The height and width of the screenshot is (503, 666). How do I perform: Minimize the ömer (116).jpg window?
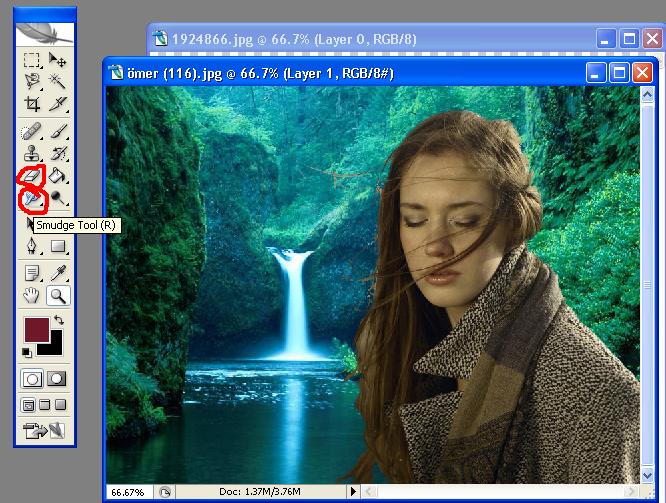pos(595,73)
